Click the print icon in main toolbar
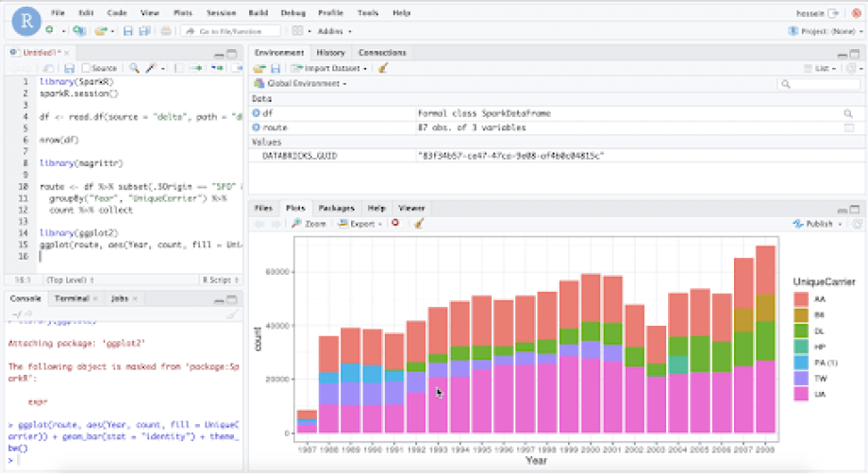This screenshot has width=868, height=474. click(x=166, y=31)
